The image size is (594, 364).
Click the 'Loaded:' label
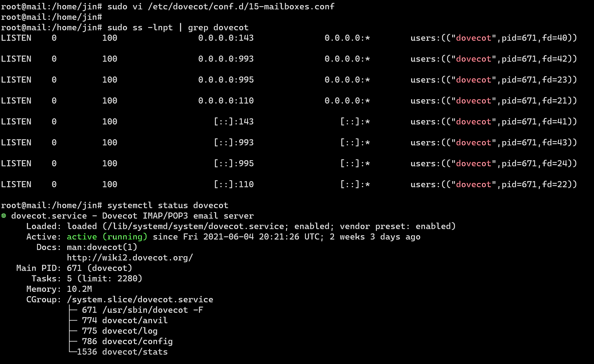[44, 226]
